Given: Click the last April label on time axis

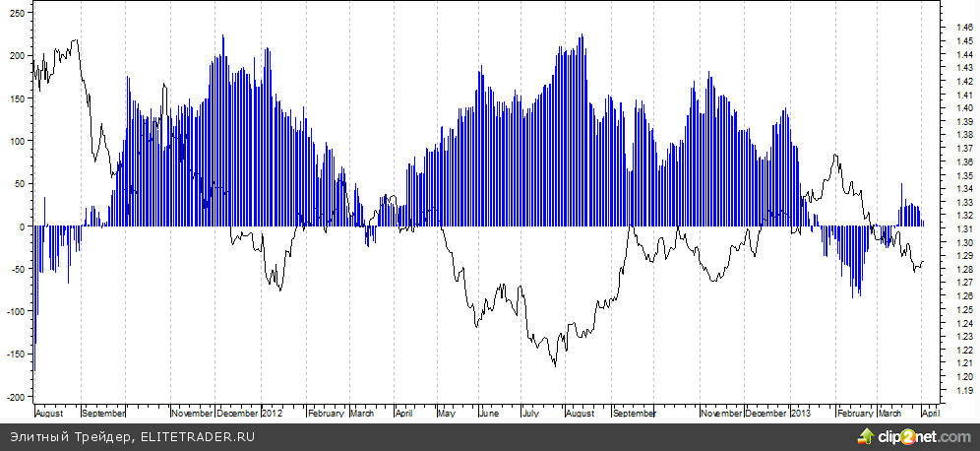Looking at the screenshot, I should [x=930, y=415].
